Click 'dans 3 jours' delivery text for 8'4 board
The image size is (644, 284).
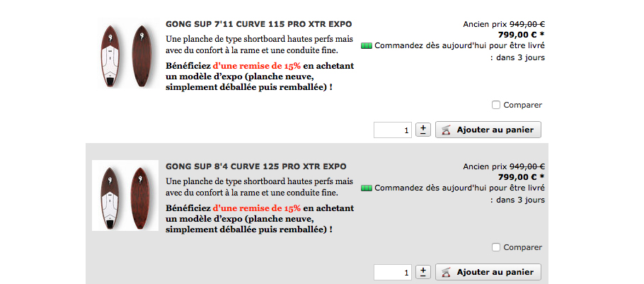[x=520, y=200]
